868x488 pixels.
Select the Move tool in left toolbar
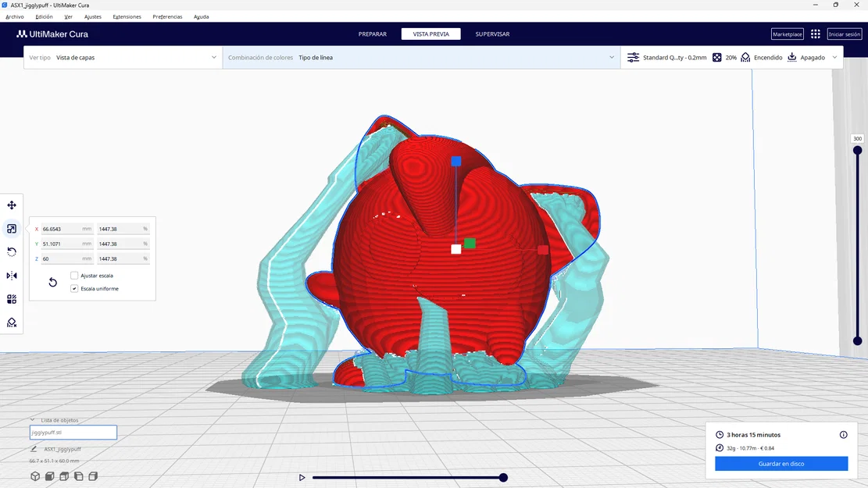(x=12, y=205)
